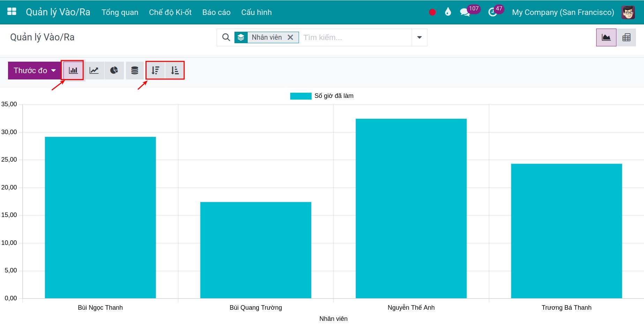Screen dimensions: 644x324
Task: Click the Bùi Quang Trường bar
Action: point(256,250)
